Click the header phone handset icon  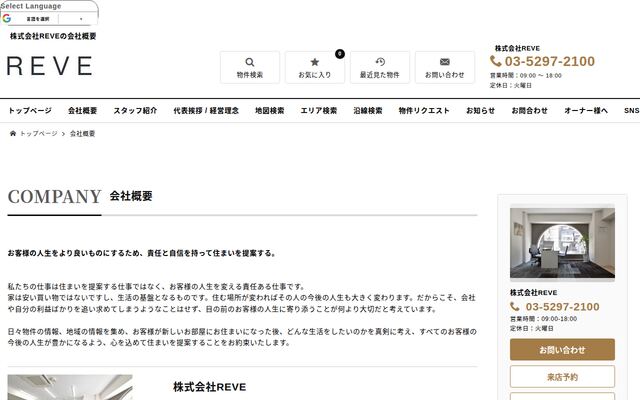click(x=496, y=61)
